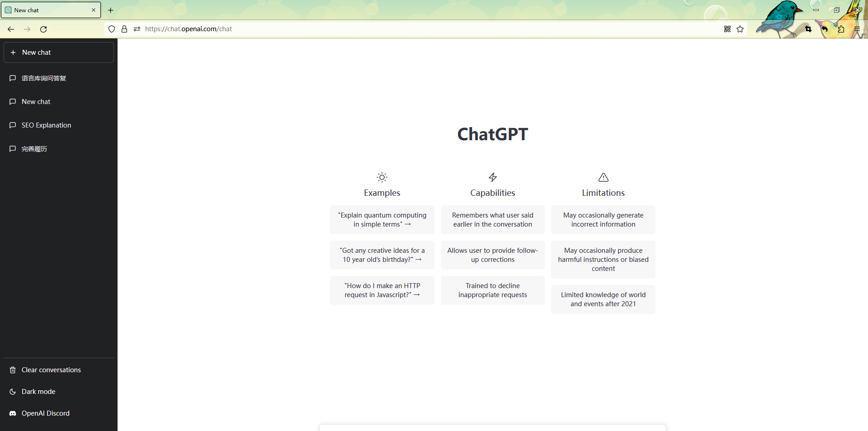Restore down the browser window
868x431 pixels.
837,10
